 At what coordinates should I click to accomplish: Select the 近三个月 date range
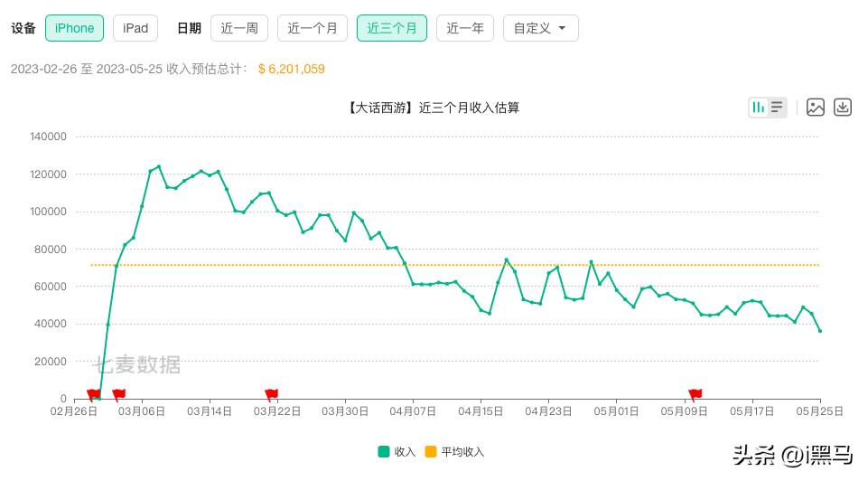[392, 28]
